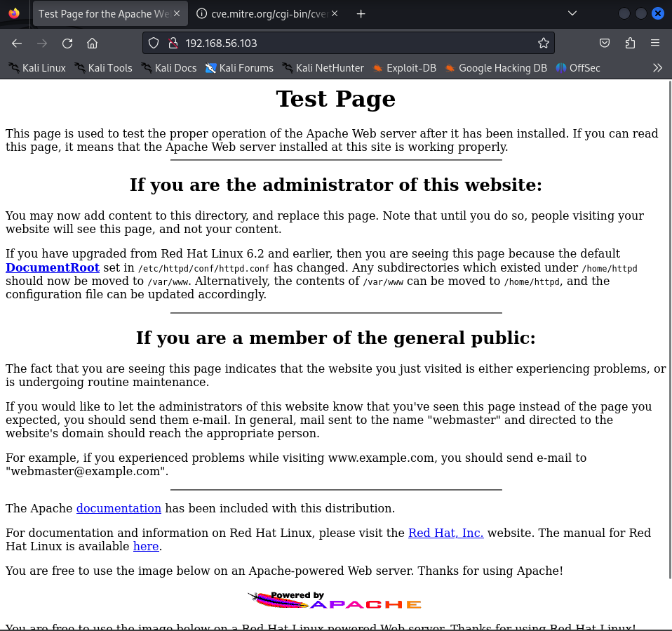Reload the current page

coord(67,44)
